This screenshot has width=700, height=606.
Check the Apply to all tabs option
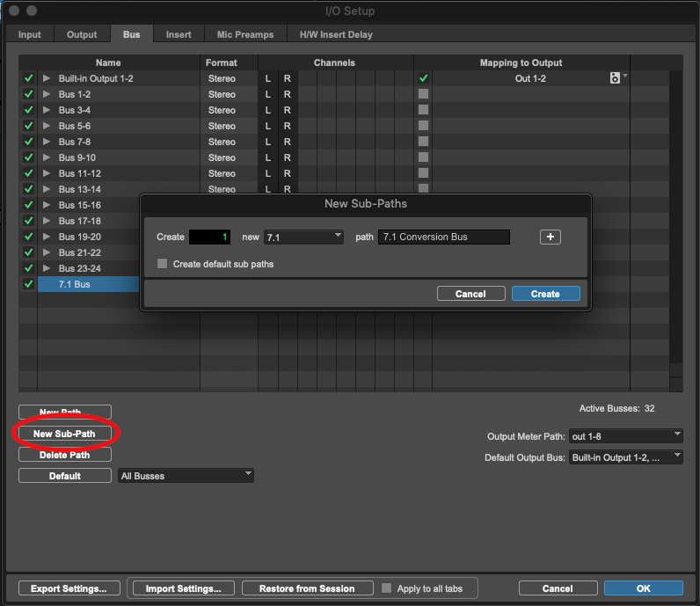pos(387,588)
